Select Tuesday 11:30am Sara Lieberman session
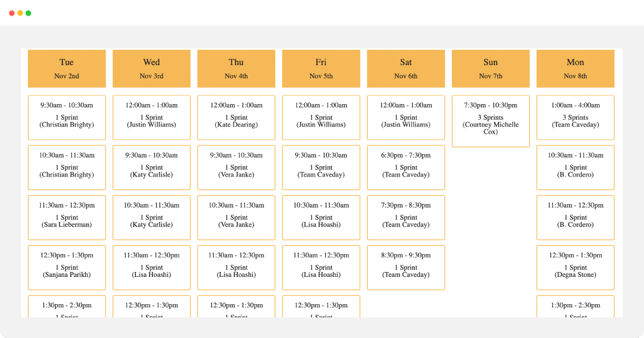Screen dimensions: 644x338 (x=67, y=217)
